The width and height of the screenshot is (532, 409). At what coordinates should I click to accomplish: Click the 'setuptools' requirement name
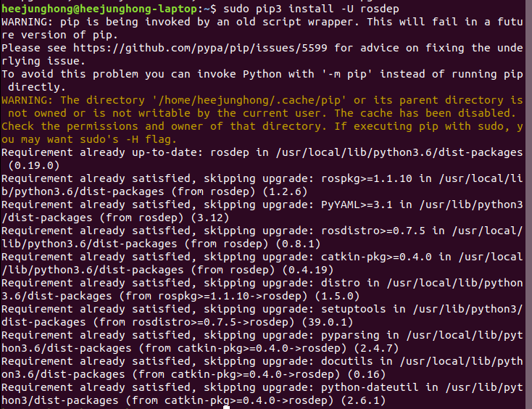tap(354, 309)
